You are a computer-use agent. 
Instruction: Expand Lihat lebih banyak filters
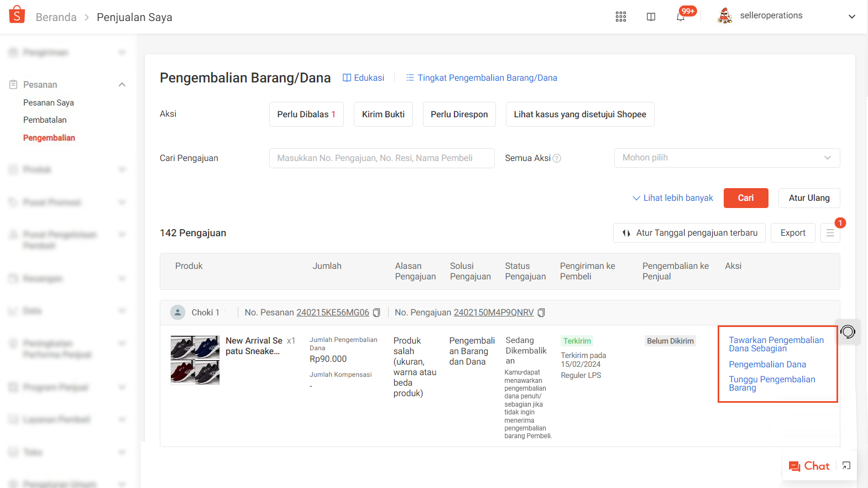click(x=672, y=198)
